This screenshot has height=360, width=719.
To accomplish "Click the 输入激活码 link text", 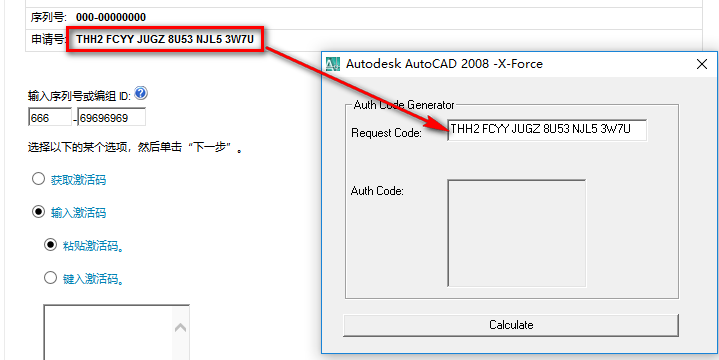I will pyautogui.click(x=78, y=213).
